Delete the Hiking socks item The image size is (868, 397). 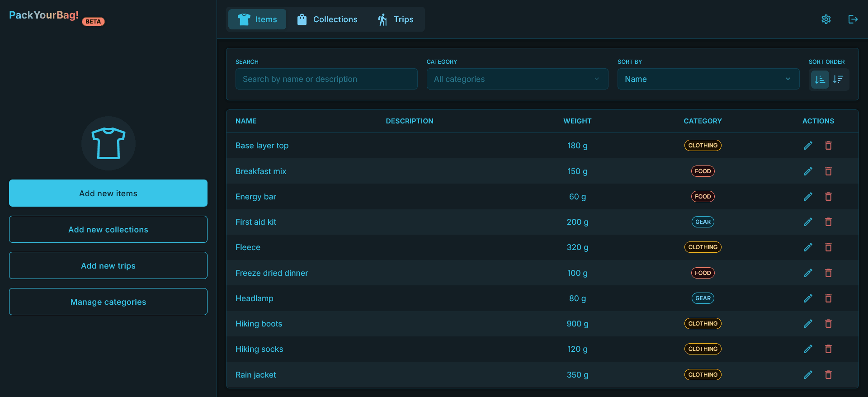828,349
